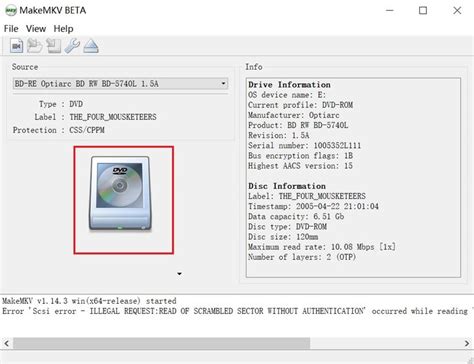Click the Timestamp 2005-04-22 line

coord(313,206)
